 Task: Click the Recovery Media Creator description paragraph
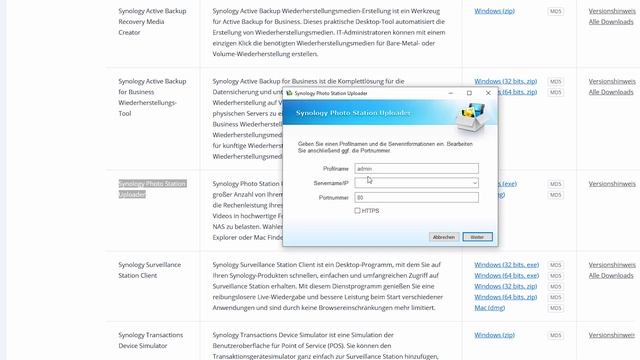329,32
